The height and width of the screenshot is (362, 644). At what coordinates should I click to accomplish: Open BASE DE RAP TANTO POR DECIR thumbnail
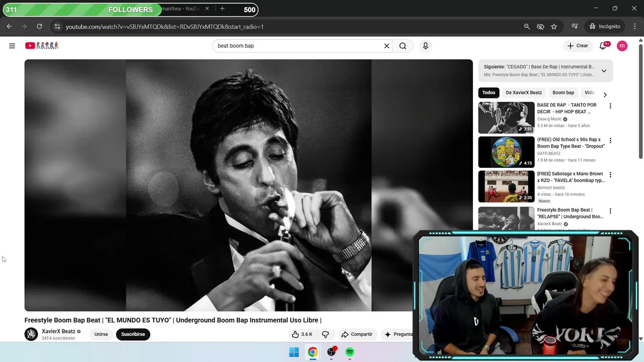506,118
